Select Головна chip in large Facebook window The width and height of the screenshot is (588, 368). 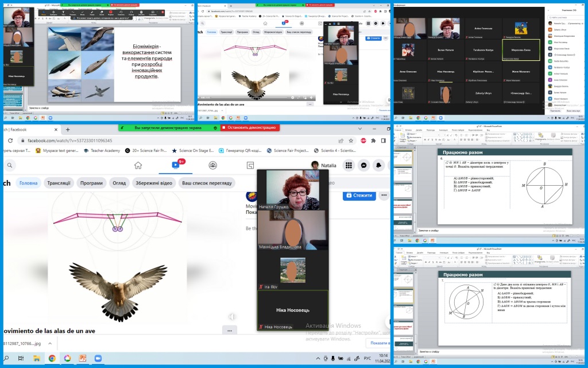click(29, 183)
